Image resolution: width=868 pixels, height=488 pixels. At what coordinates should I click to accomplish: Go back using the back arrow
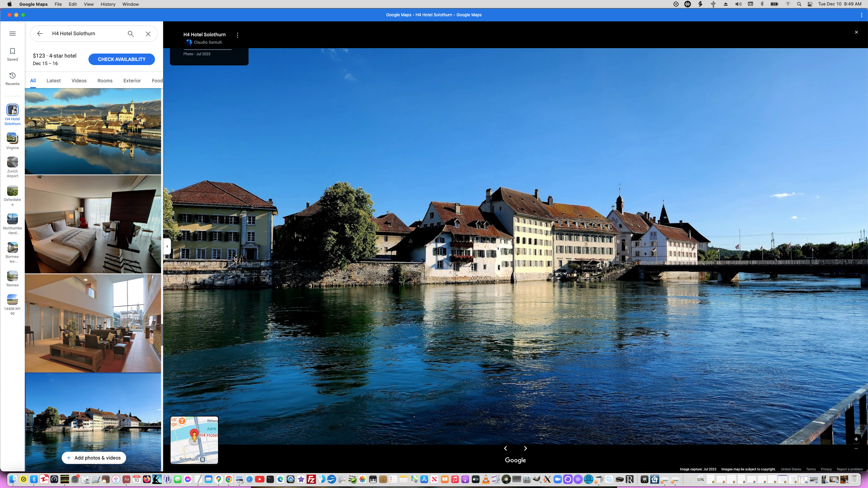(40, 34)
